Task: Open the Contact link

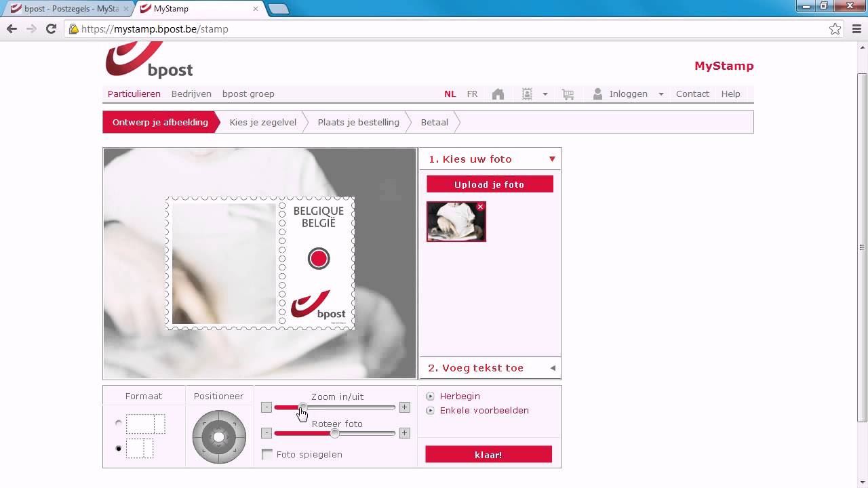Action: coord(692,94)
